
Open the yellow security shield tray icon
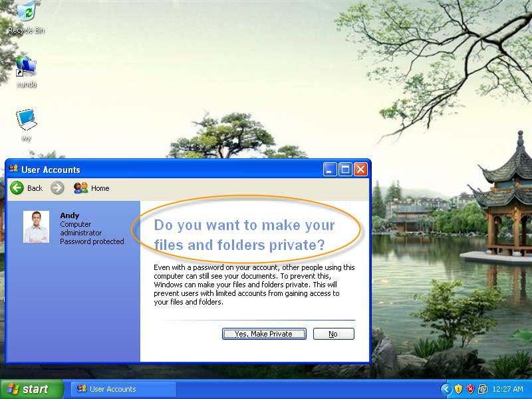458,389
